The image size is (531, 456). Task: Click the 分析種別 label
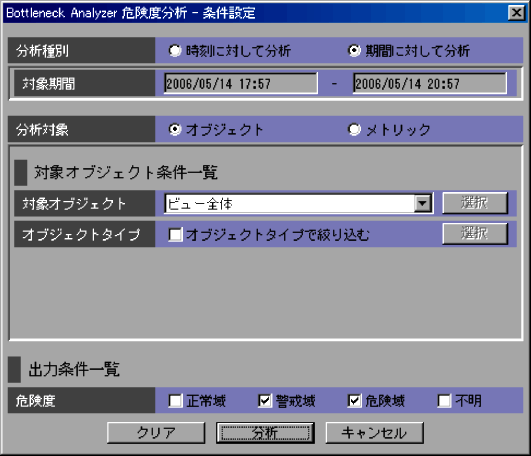tap(42, 51)
